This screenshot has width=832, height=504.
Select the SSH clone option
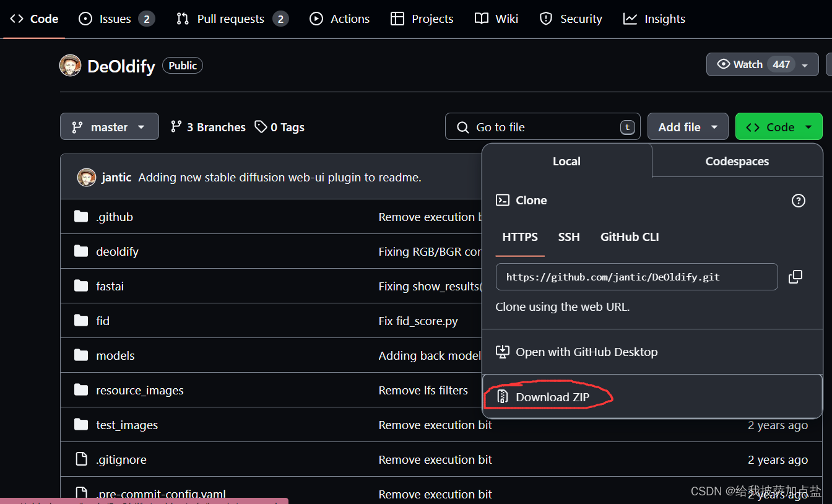(x=569, y=237)
